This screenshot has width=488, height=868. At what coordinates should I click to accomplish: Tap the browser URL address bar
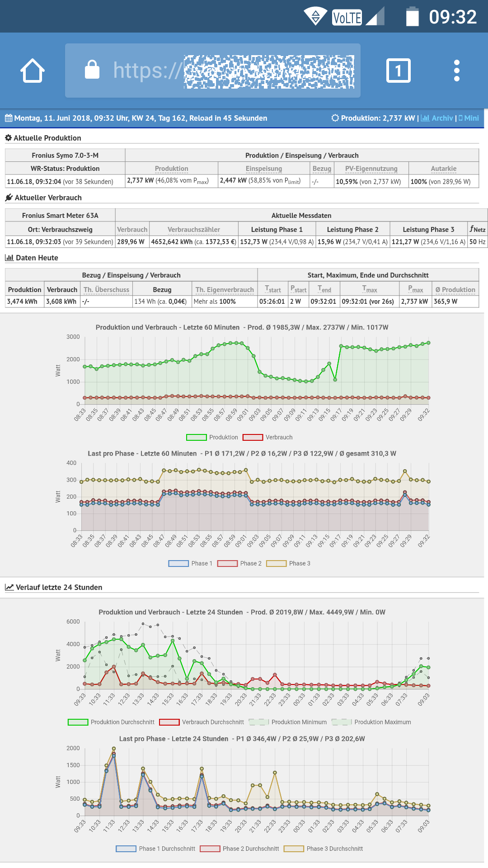(213, 71)
